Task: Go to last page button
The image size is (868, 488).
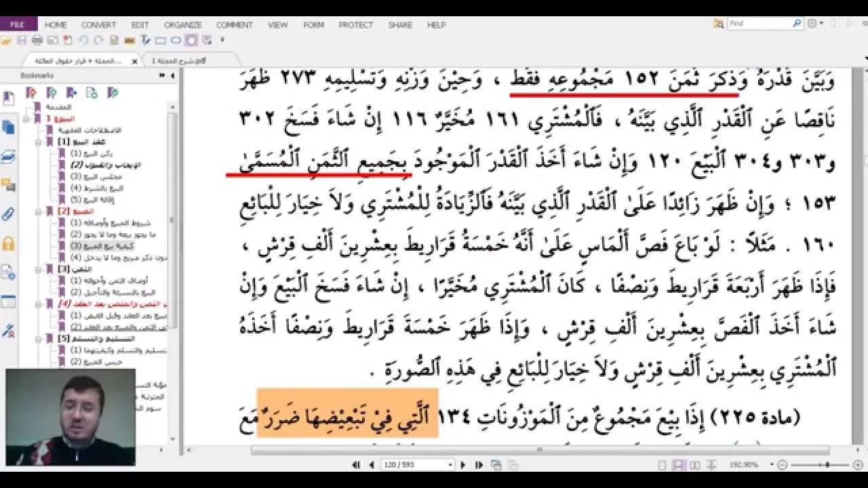Action: (479, 465)
